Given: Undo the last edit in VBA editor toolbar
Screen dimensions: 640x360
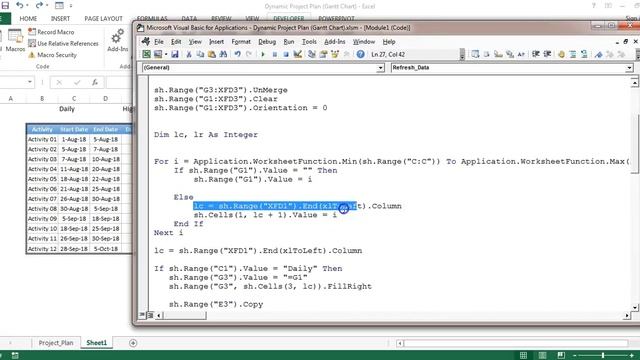Looking at the screenshot, I should click(237, 54).
